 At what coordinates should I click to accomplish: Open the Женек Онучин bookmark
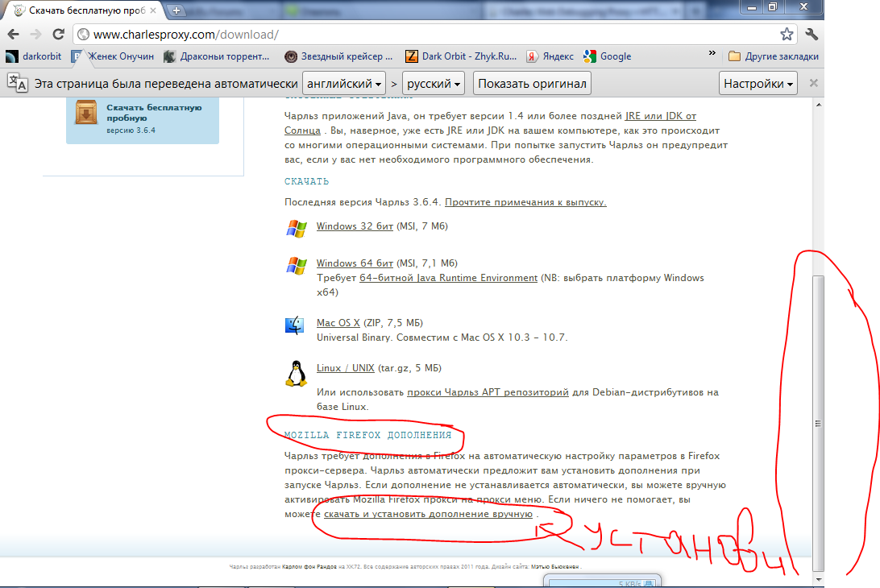(112, 56)
